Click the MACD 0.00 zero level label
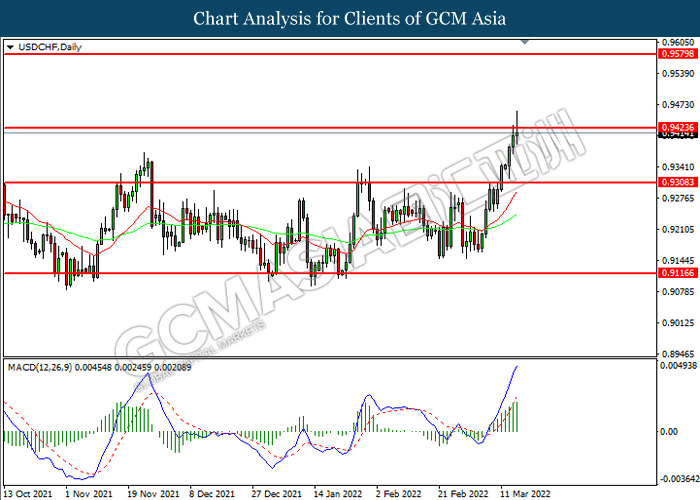This screenshot has width=700, height=500. (669, 432)
